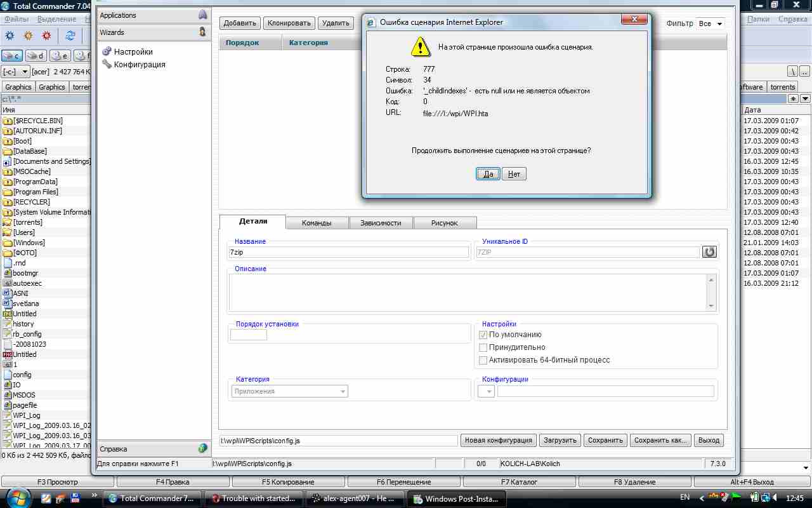
Task: Select drive c button in Total Commander
Action: pos(12,56)
